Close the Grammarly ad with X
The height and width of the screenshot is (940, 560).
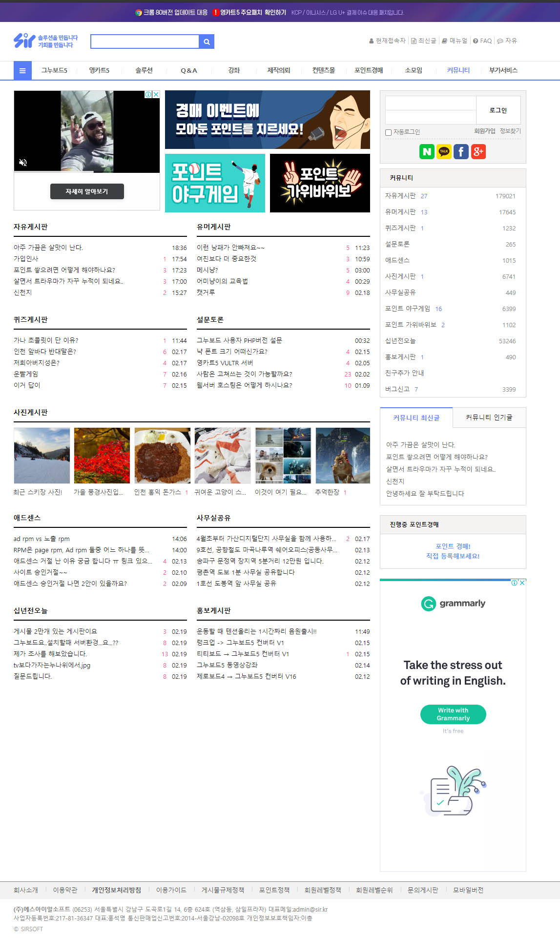tap(522, 583)
